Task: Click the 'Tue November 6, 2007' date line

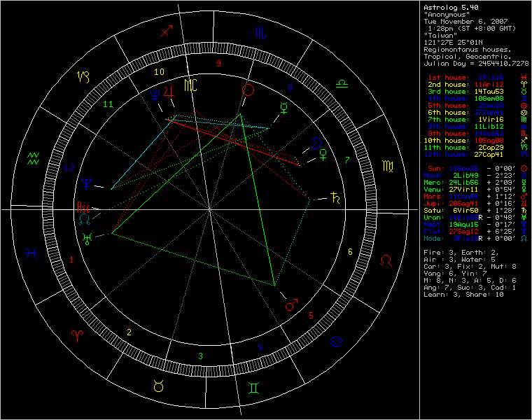Action: [x=465, y=22]
